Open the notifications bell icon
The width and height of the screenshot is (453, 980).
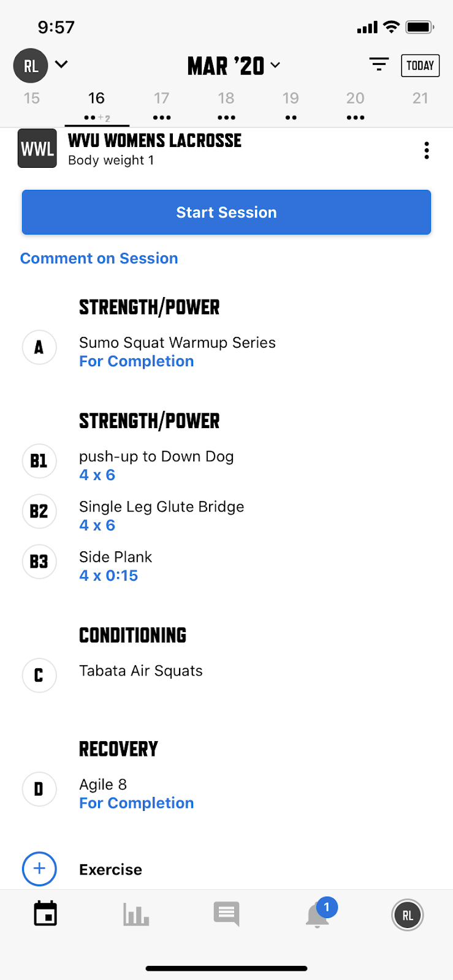318,914
